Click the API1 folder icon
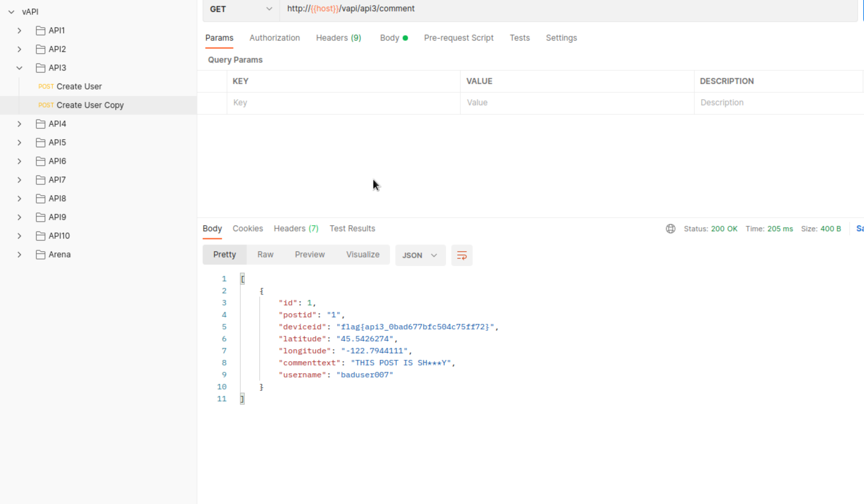This screenshot has width=864, height=504. click(x=40, y=31)
